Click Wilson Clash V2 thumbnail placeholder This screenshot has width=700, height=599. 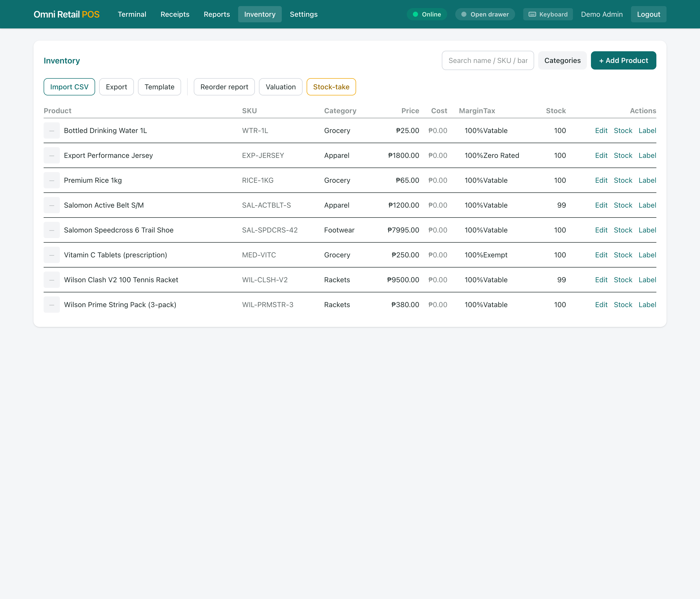coord(52,280)
